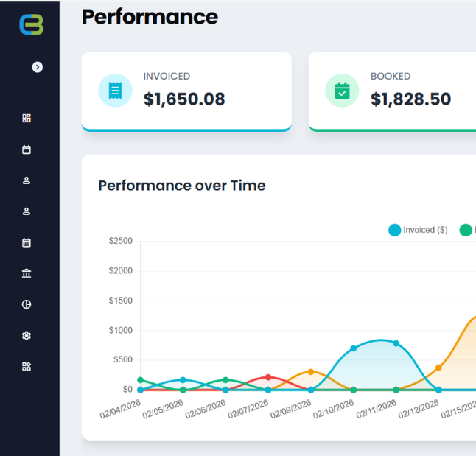Open the pie chart reports icon
Screen dimensions: 476x456
pos(27,304)
